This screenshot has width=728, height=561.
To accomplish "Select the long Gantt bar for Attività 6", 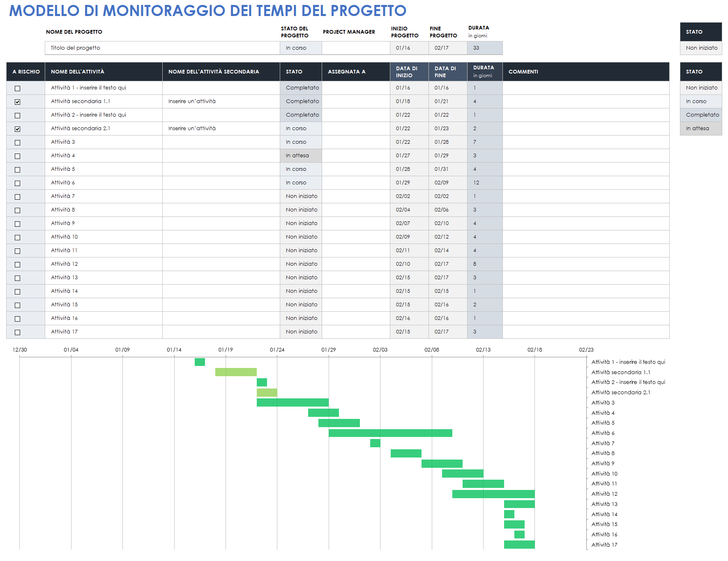I will pyautogui.click(x=390, y=433).
